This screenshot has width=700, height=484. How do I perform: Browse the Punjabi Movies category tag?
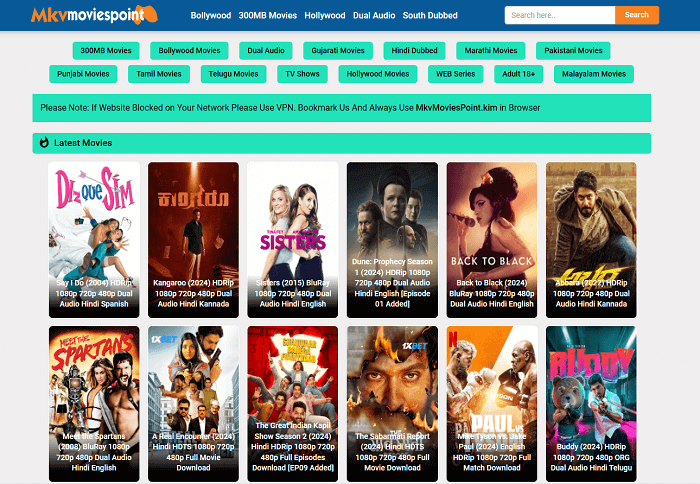(83, 74)
